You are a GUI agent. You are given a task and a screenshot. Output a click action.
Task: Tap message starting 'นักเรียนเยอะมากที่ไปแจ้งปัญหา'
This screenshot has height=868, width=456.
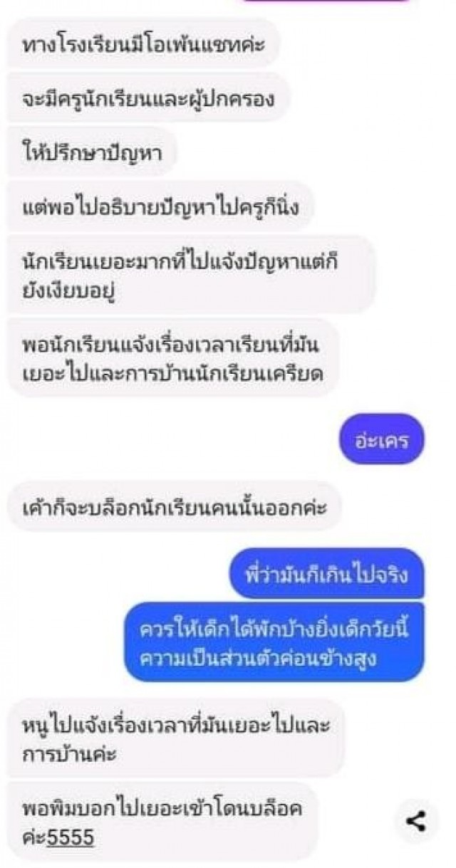[191, 274]
